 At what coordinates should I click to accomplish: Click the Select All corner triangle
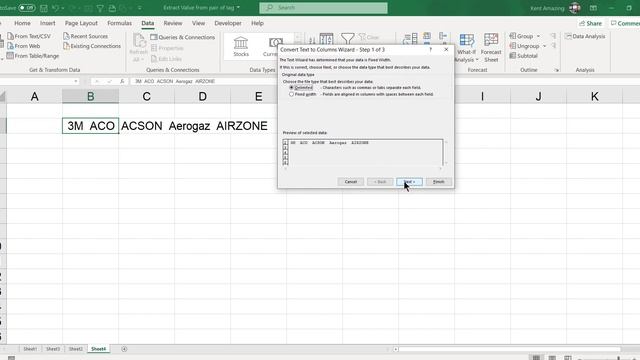click(3, 96)
